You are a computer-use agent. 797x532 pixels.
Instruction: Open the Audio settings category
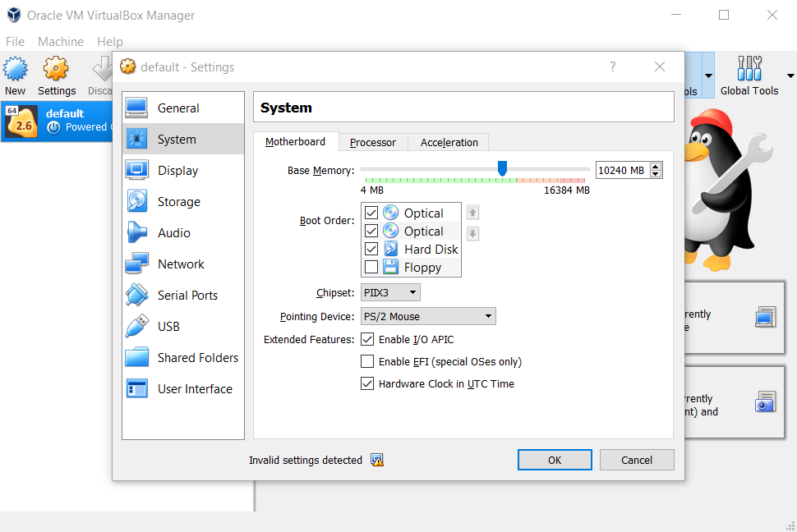[x=183, y=232]
